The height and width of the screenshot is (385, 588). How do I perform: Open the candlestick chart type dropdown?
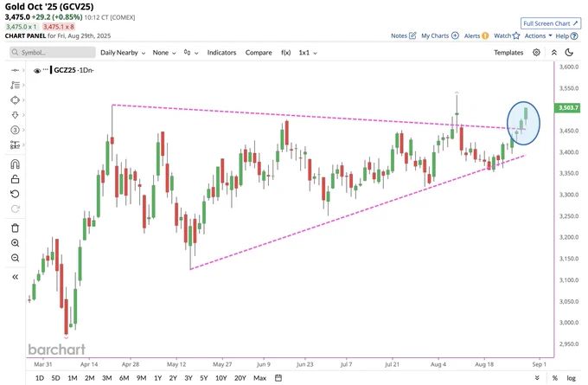191,53
